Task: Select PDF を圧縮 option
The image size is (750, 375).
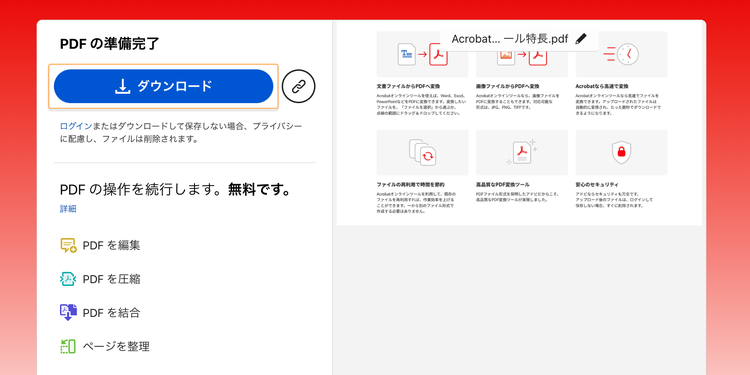Action: [111, 279]
